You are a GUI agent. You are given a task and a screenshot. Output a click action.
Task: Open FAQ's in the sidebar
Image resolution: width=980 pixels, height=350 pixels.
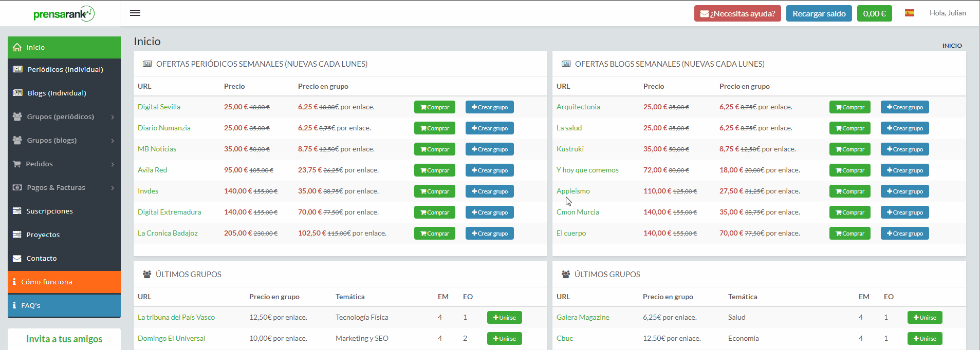64,305
